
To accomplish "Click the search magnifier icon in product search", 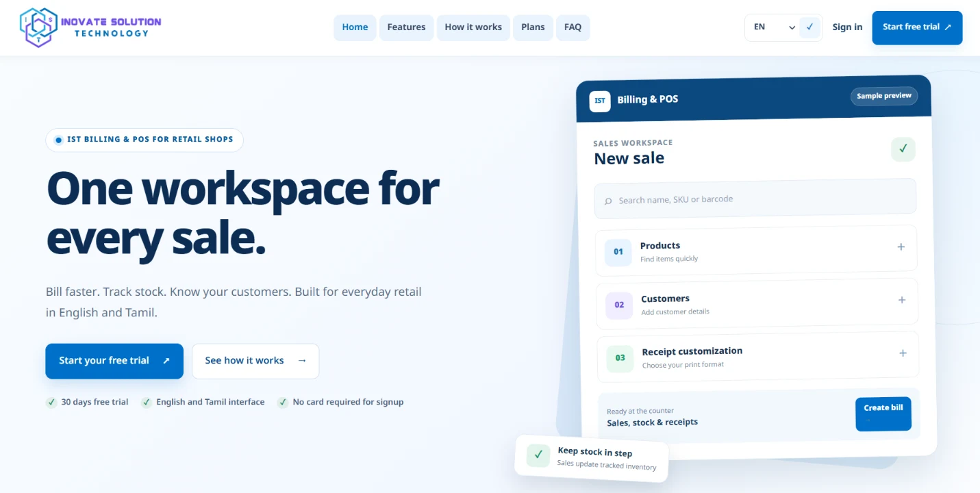I will coord(608,201).
